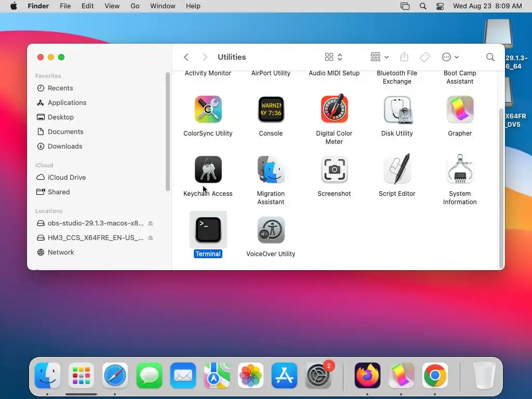Open Google Chrome from the Dock
This screenshot has width=532, height=399.
[435, 376]
